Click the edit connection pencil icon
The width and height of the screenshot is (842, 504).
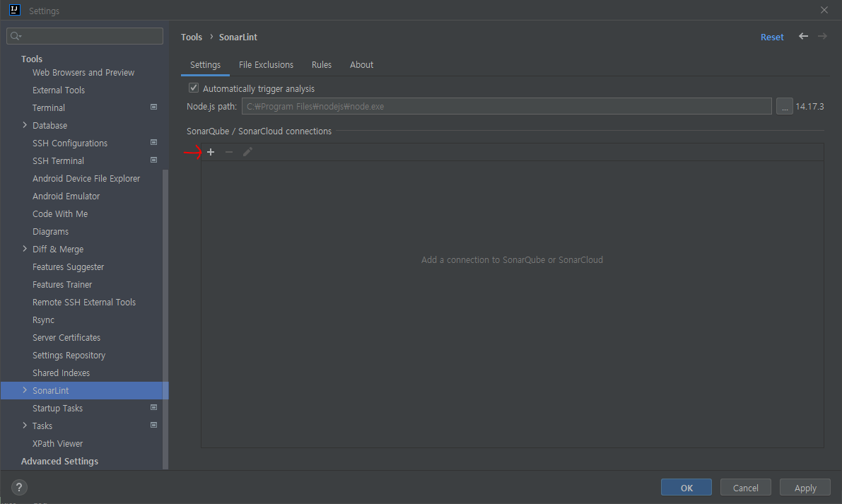(x=247, y=153)
